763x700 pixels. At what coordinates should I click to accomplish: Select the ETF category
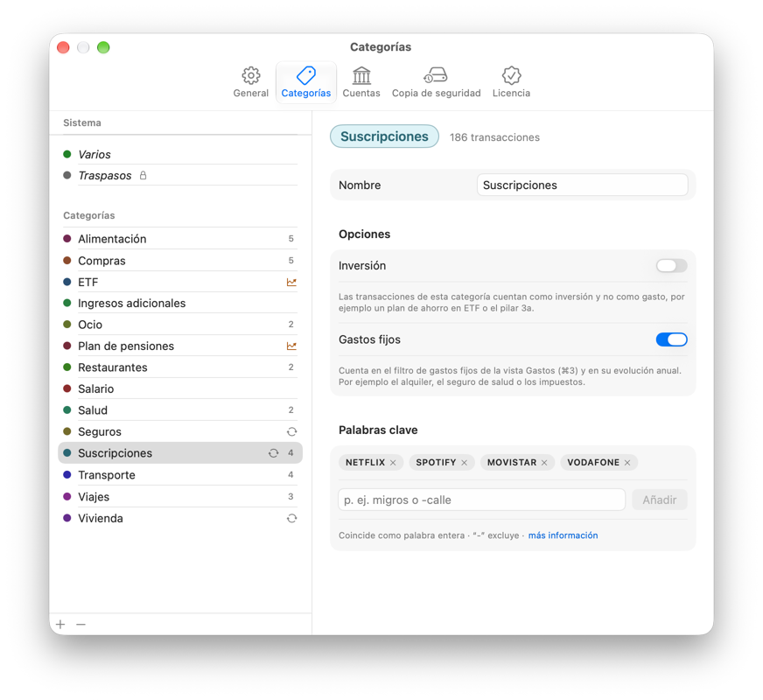point(180,282)
